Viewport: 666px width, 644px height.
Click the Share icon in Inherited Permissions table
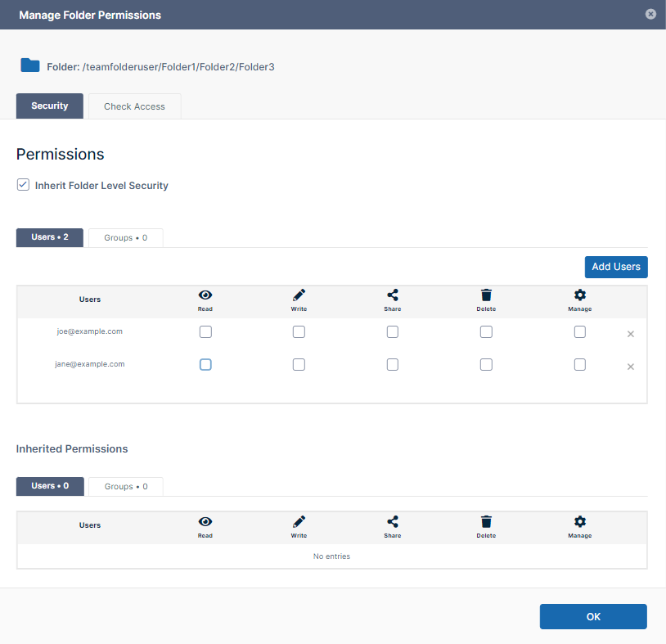point(393,521)
